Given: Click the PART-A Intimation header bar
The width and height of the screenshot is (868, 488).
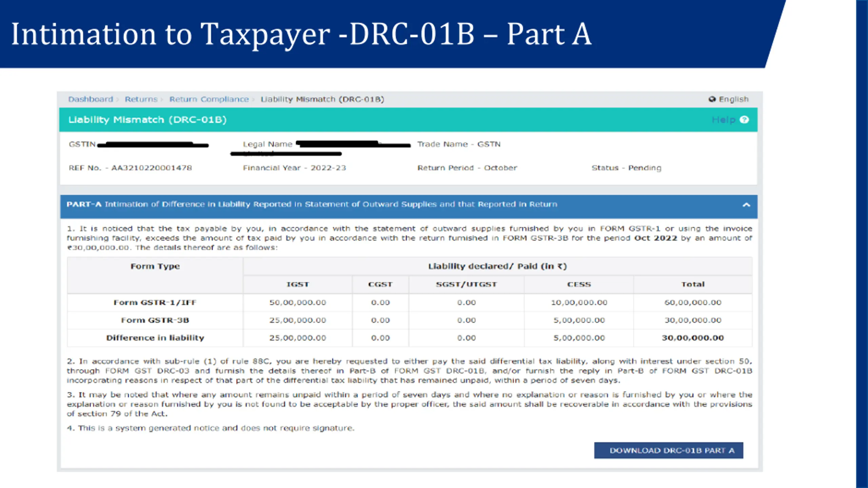Looking at the screenshot, I should click(409, 206).
